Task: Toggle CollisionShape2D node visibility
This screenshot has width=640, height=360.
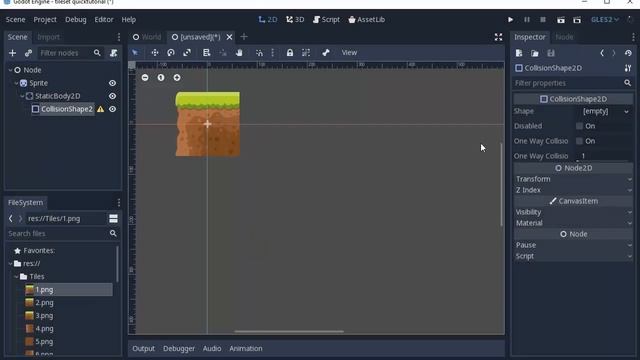Action: tap(112, 109)
